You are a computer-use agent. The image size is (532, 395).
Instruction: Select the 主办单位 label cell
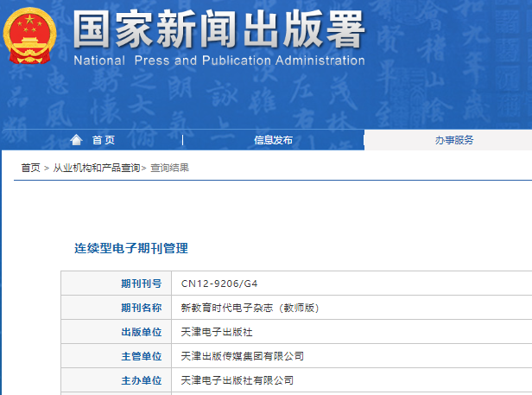click(x=116, y=380)
